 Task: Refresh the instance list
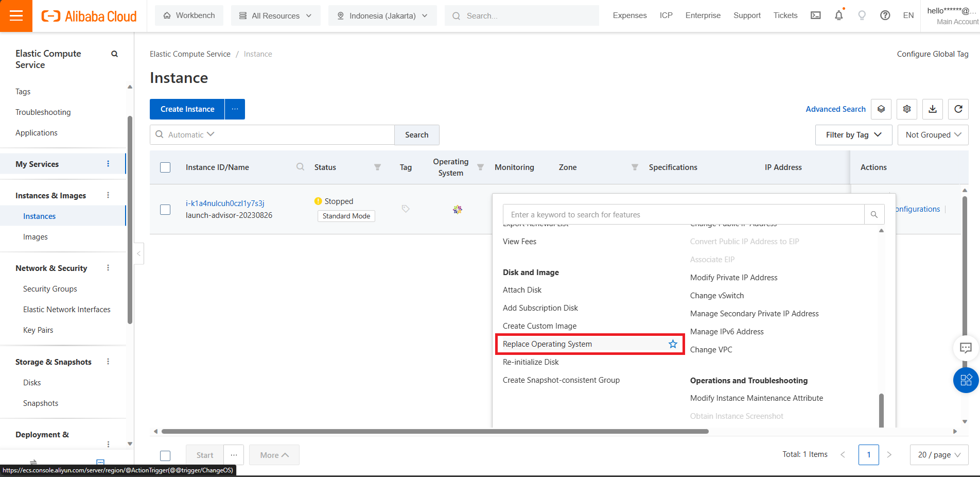coord(958,109)
